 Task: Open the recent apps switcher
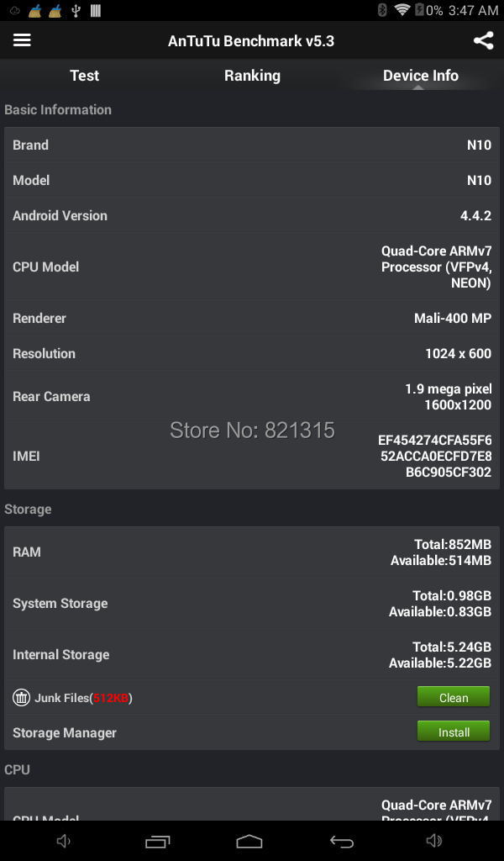(x=158, y=841)
